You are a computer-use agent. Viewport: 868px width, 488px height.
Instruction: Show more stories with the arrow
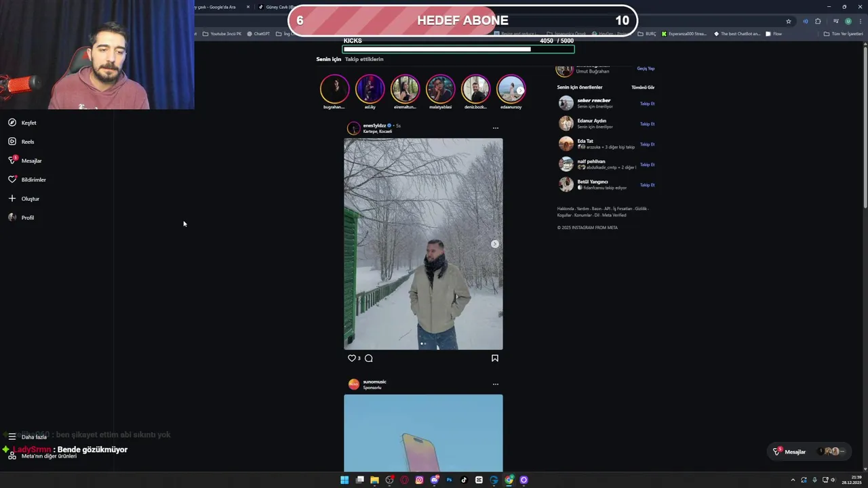(x=520, y=90)
